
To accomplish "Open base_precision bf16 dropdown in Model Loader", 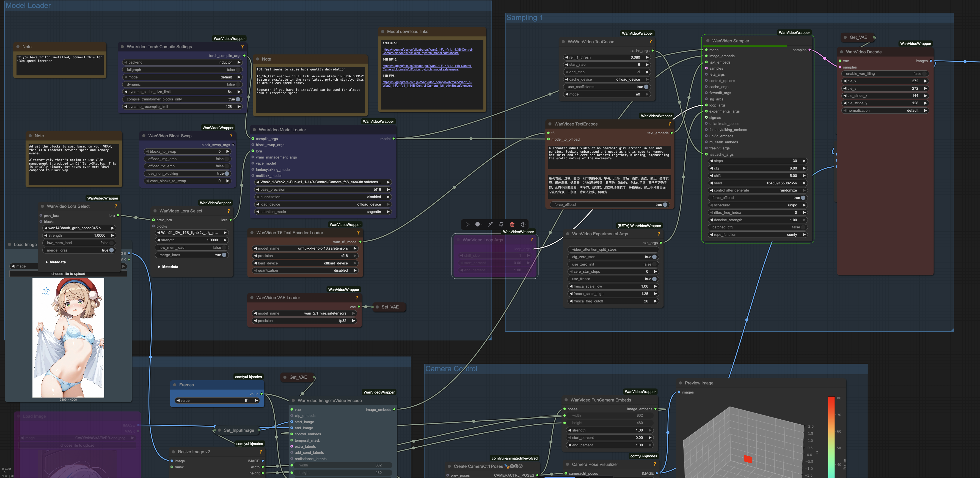I will point(323,189).
